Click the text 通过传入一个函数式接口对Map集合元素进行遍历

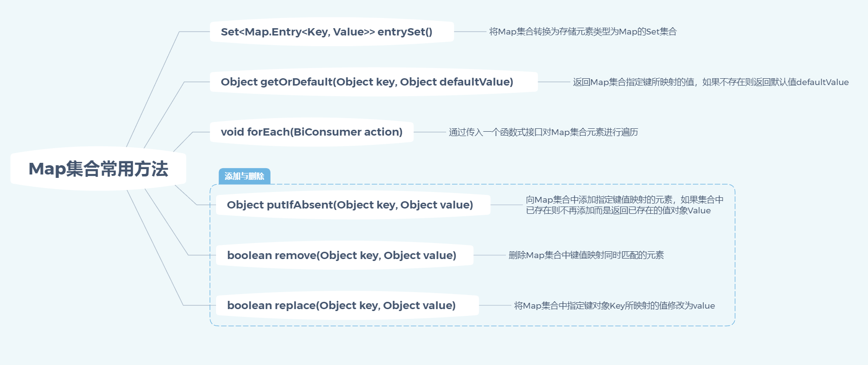pyautogui.click(x=543, y=132)
